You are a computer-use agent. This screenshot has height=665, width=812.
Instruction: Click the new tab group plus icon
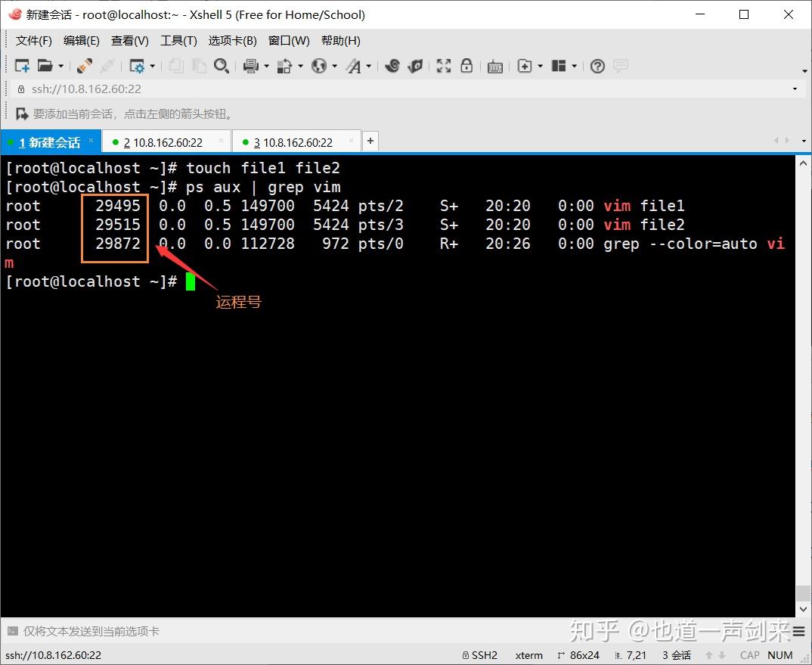coord(525,66)
